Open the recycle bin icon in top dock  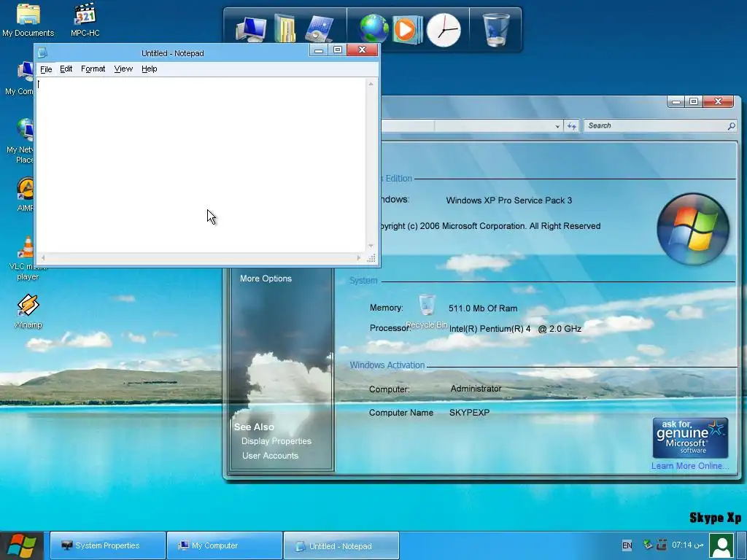(496, 29)
